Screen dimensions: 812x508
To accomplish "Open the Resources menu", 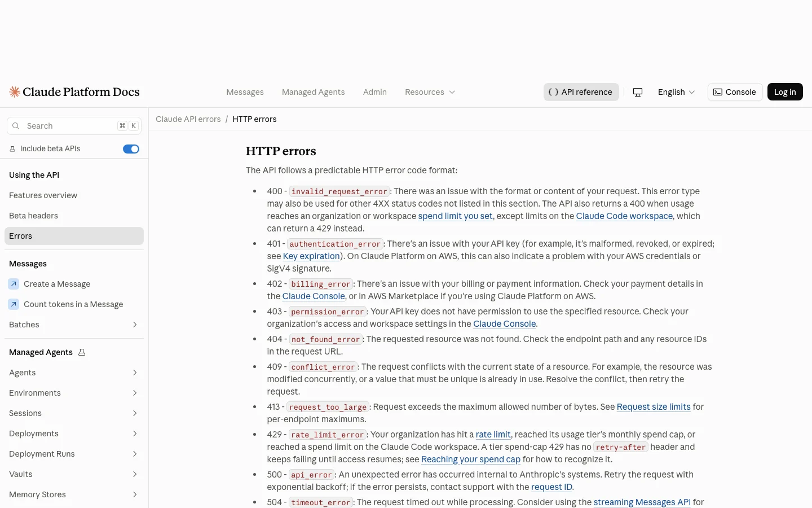I will [430, 92].
